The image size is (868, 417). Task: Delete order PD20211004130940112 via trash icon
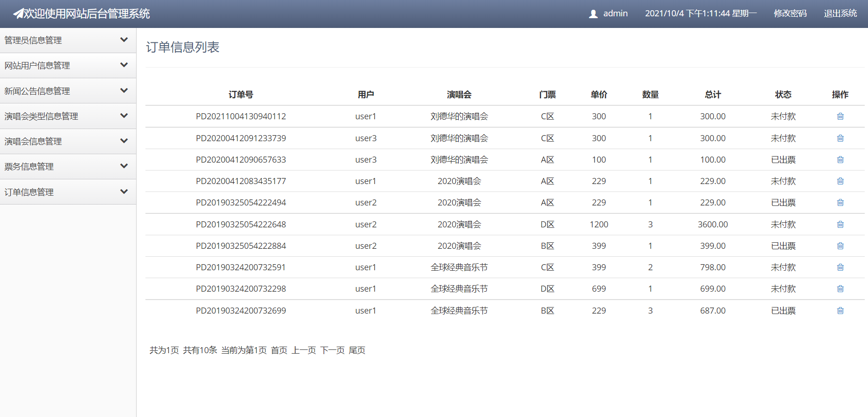(x=840, y=116)
